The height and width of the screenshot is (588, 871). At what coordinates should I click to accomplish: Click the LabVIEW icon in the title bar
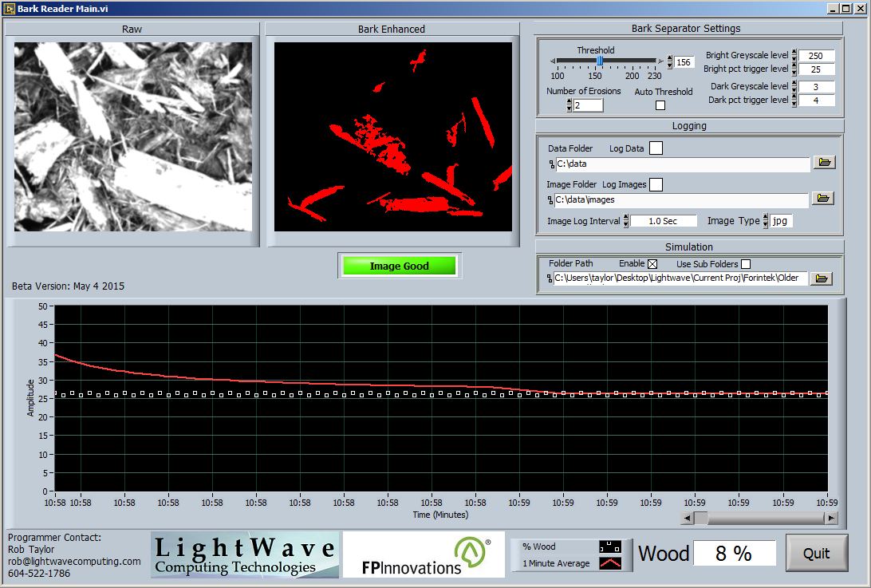tap(10, 8)
